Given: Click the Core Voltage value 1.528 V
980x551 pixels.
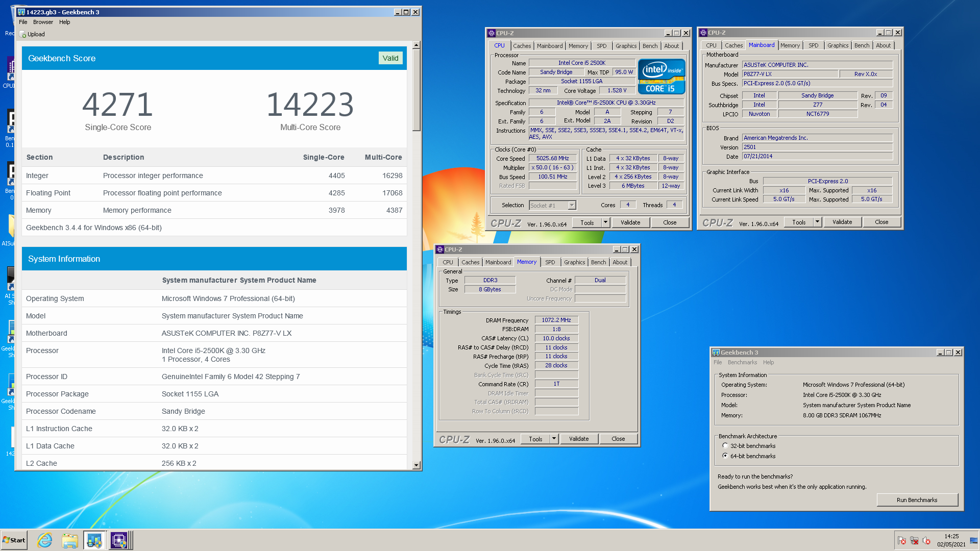Looking at the screenshot, I should coord(617,90).
